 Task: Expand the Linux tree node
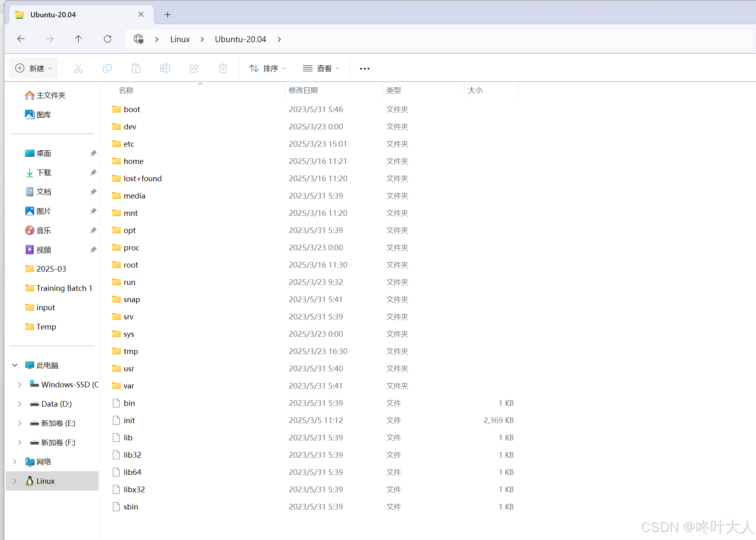coord(15,481)
